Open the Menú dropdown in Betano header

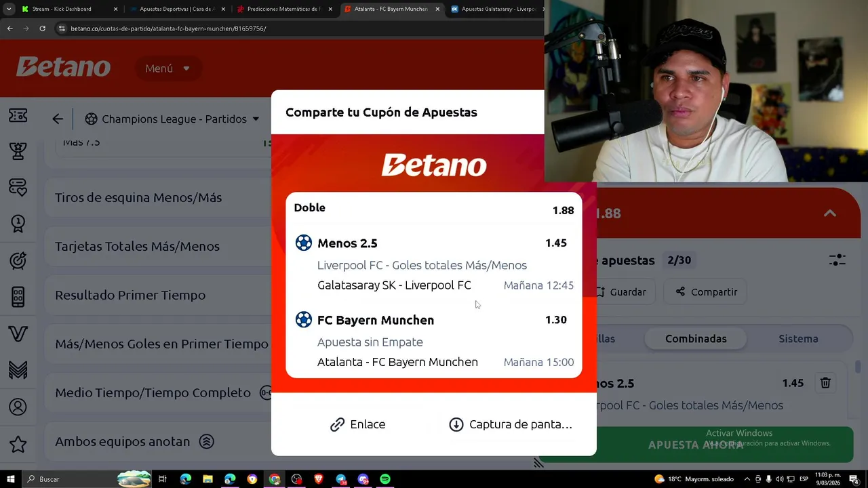(x=167, y=68)
